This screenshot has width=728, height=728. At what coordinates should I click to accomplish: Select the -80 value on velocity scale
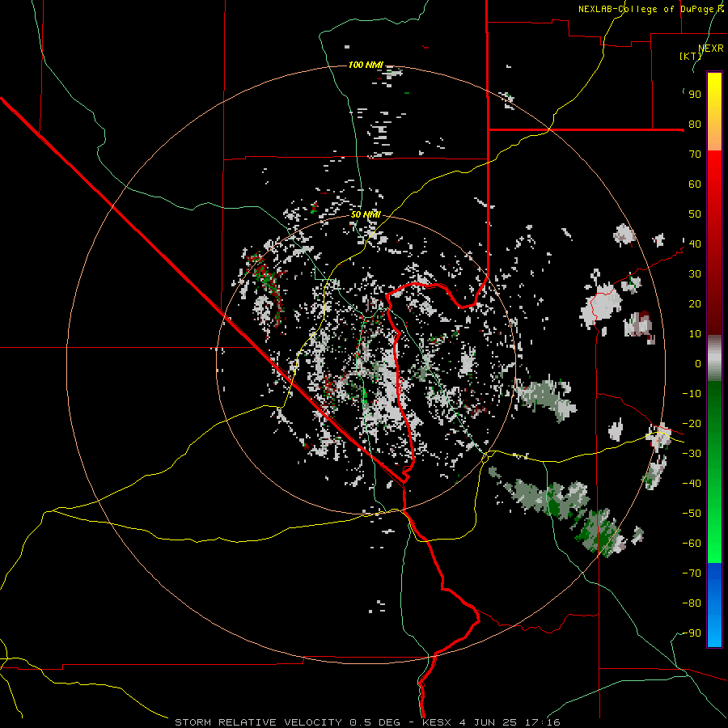692,603
